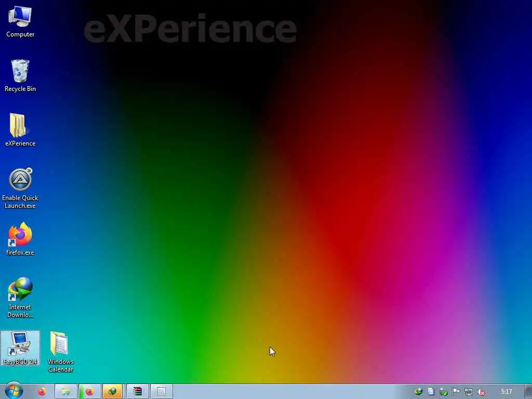Open the Windows Explorer taskbar button

point(66,392)
